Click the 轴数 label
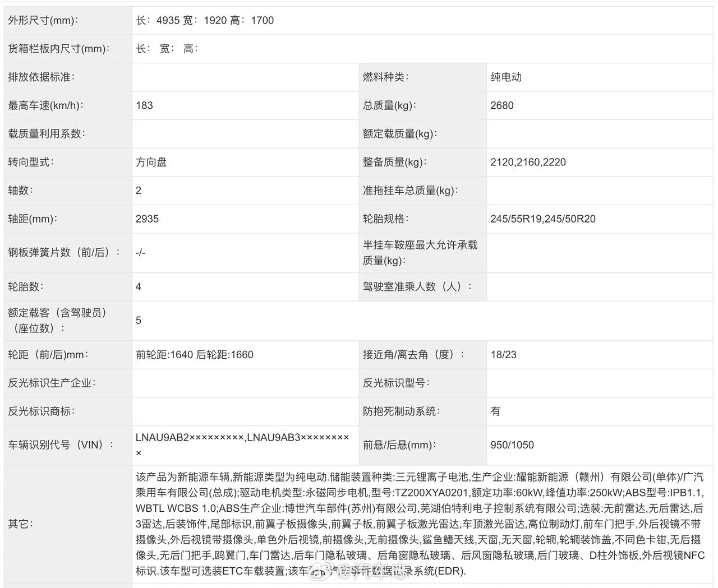 tap(20, 191)
